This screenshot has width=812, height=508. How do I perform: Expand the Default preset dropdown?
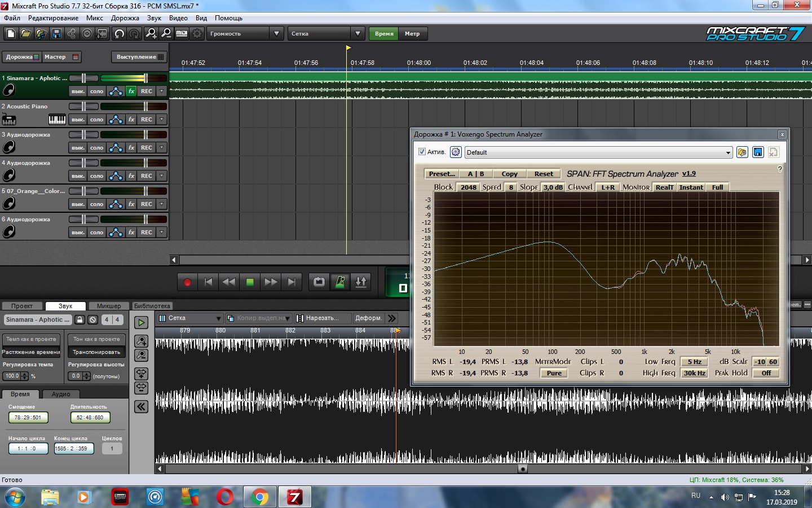pyautogui.click(x=727, y=153)
